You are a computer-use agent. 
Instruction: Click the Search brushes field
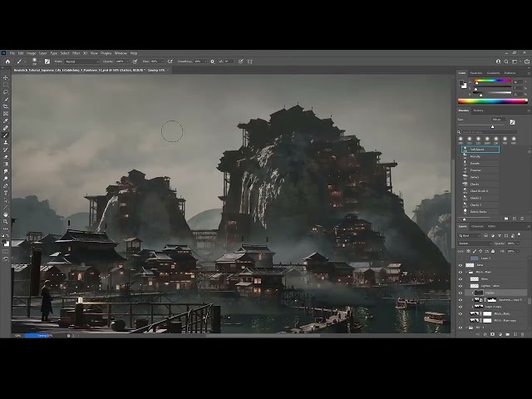coord(490,132)
